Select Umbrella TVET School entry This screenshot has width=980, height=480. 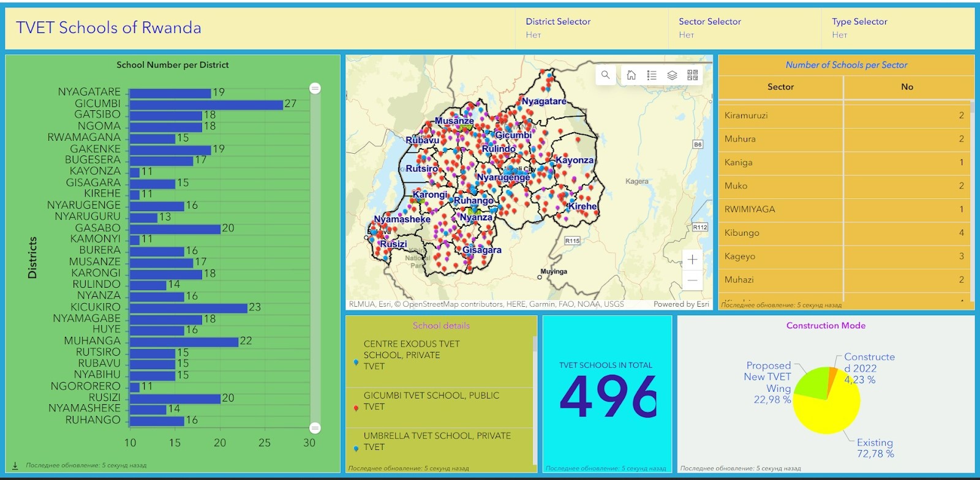pos(437,441)
